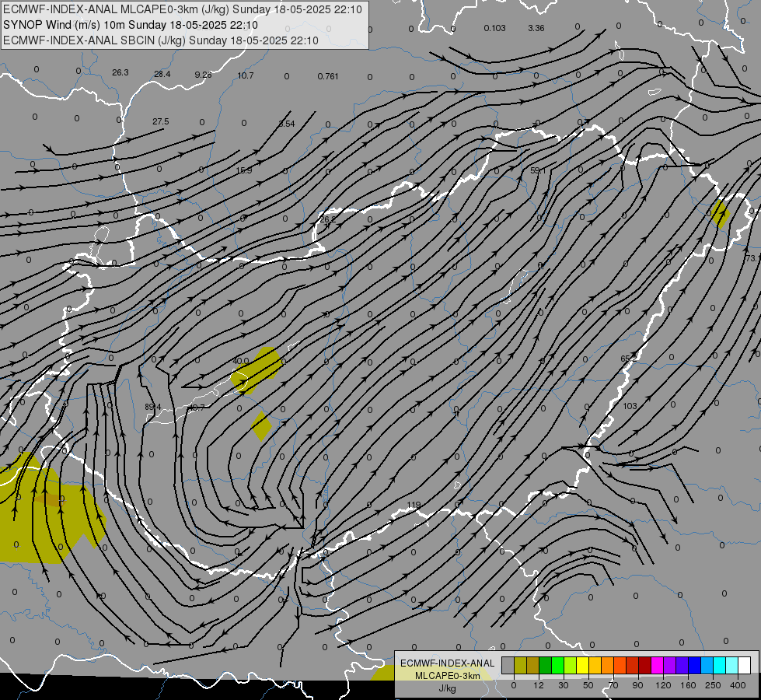The height and width of the screenshot is (700, 761).
Task: Click the MLCAPE0-3km title line in the header
Action: pyautogui.click(x=183, y=9)
